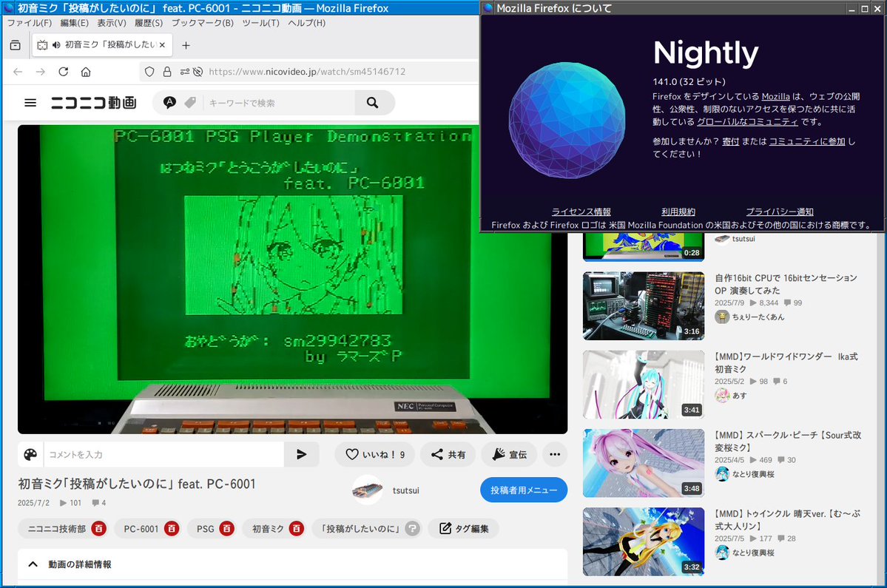Click グローバルなコミュニティ link in About dialog
Viewport: 887px width, 588px height.
point(746,122)
